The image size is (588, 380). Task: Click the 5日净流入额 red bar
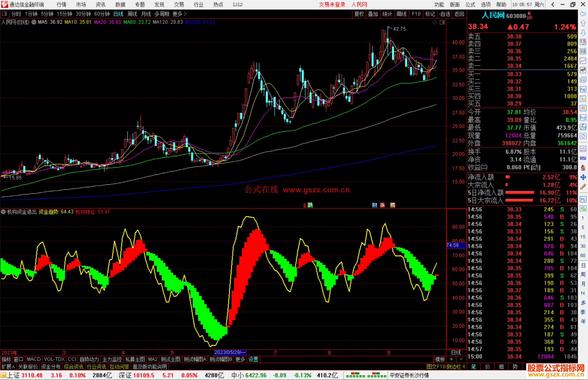coord(519,193)
